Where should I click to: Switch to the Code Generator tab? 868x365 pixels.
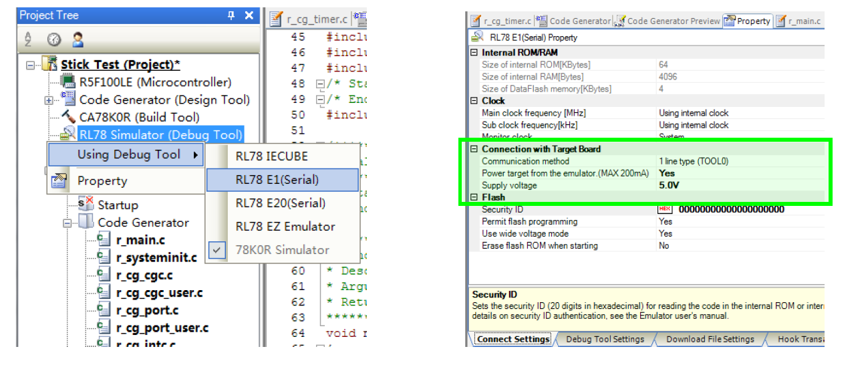coord(573,21)
